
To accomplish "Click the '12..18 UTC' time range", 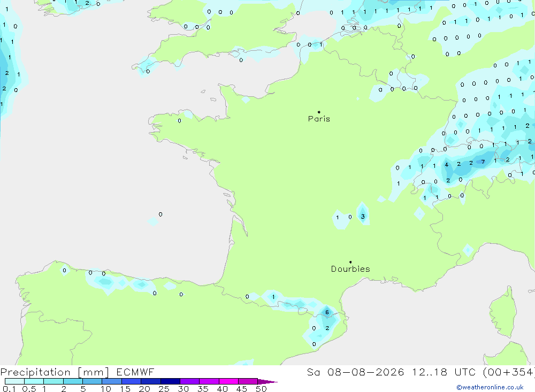I will tap(444, 372).
